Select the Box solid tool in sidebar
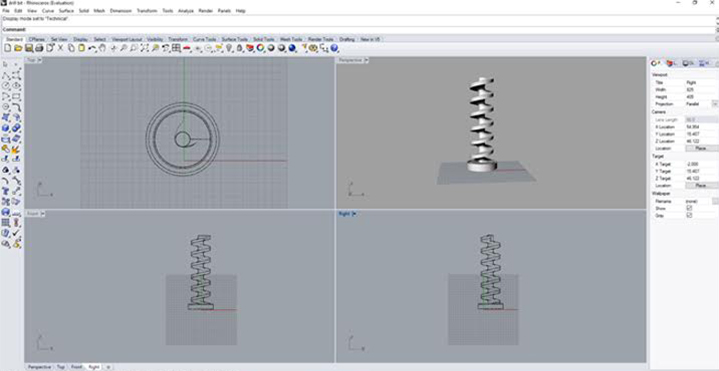Image resolution: width=719 pixels, height=371 pixels. 6,128
